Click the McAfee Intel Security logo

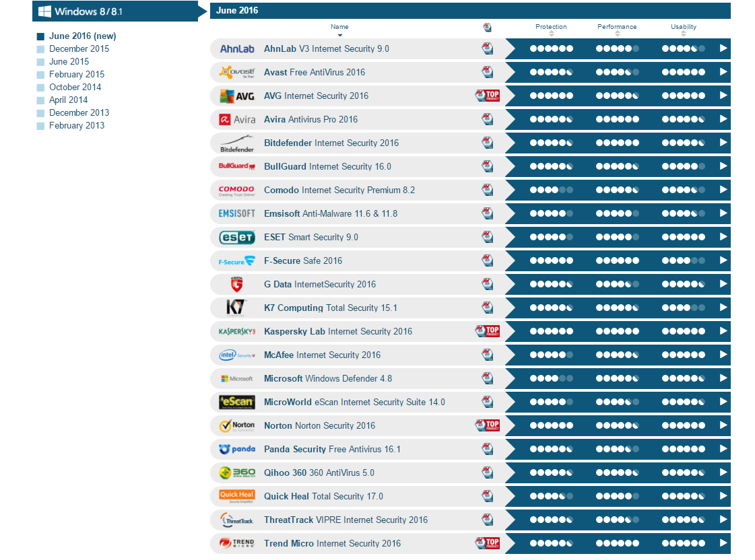pos(237,355)
